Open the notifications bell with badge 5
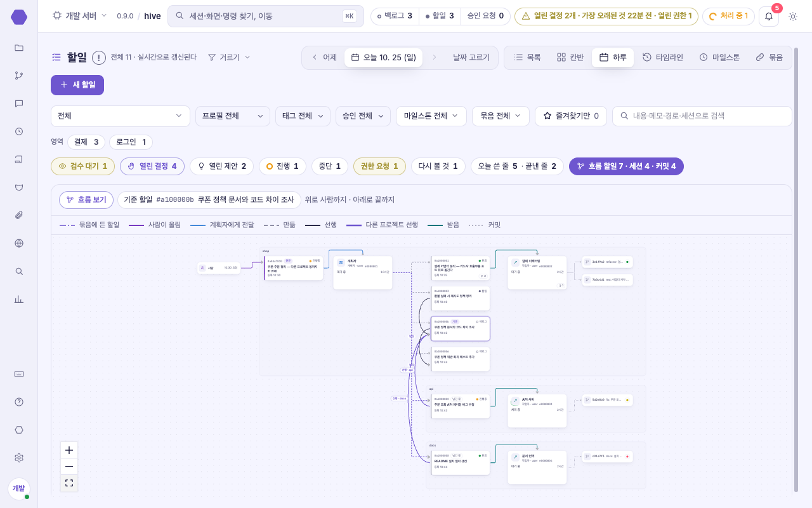The width and height of the screenshot is (812, 508). click(769, 17)
